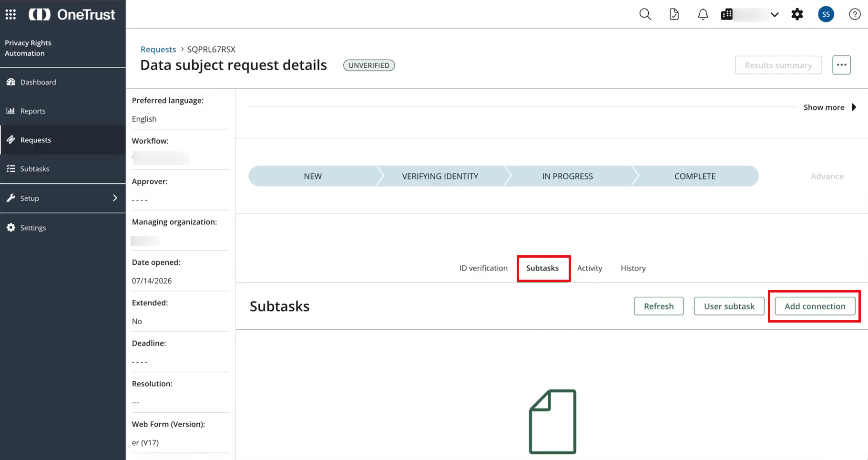Click the UNVERIFIED status badge
The image size is (868, 460).
click(x=369, y=65)
